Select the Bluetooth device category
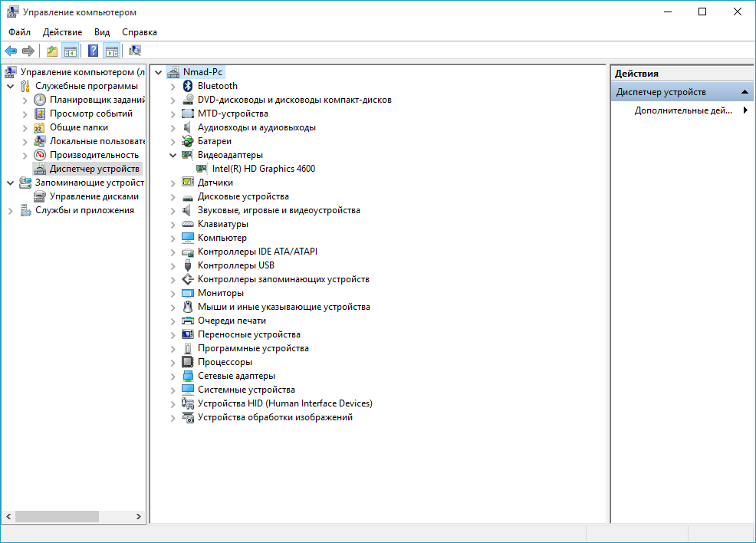This screenshot has height=543, width=756. pyautogui.click(x=217, y=86)
